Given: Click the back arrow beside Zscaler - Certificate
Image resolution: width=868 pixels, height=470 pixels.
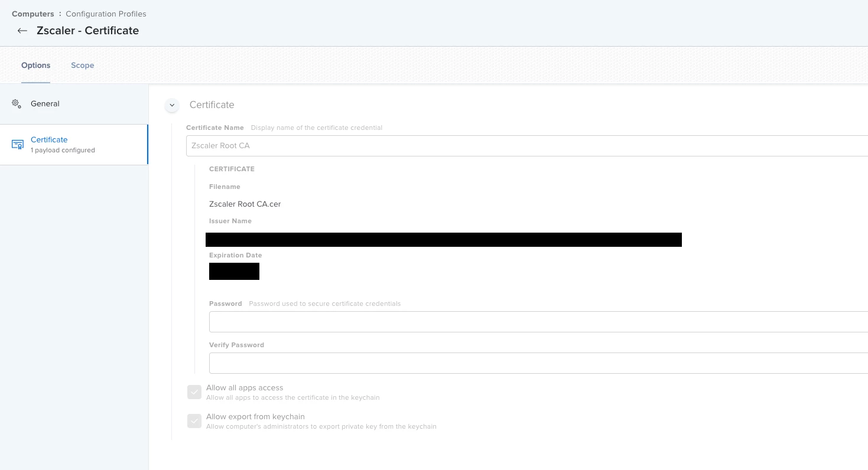Looking at the screenshot, I should pos(22,31).
